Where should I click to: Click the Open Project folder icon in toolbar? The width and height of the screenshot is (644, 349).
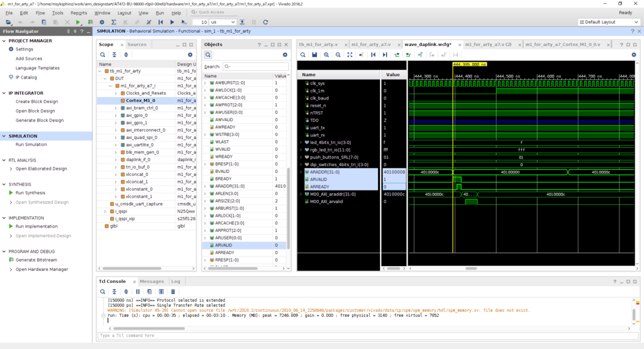pyautogui.click(x=8, y=22)
